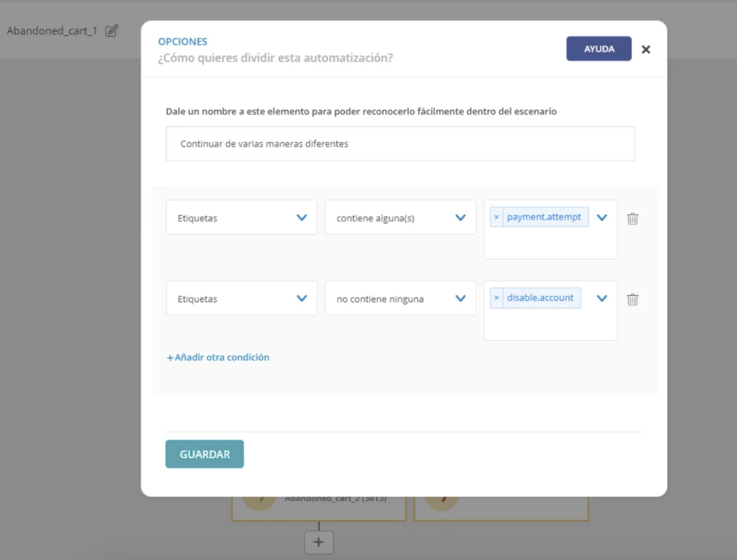Open the second Etiquetas dropdown
The height and width of the screenshot is (560, 737).
click(242, 299)
